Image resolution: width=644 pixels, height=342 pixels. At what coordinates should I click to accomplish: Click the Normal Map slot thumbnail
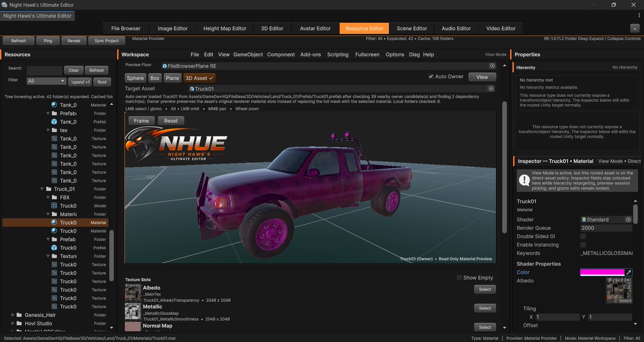point(133,327)
